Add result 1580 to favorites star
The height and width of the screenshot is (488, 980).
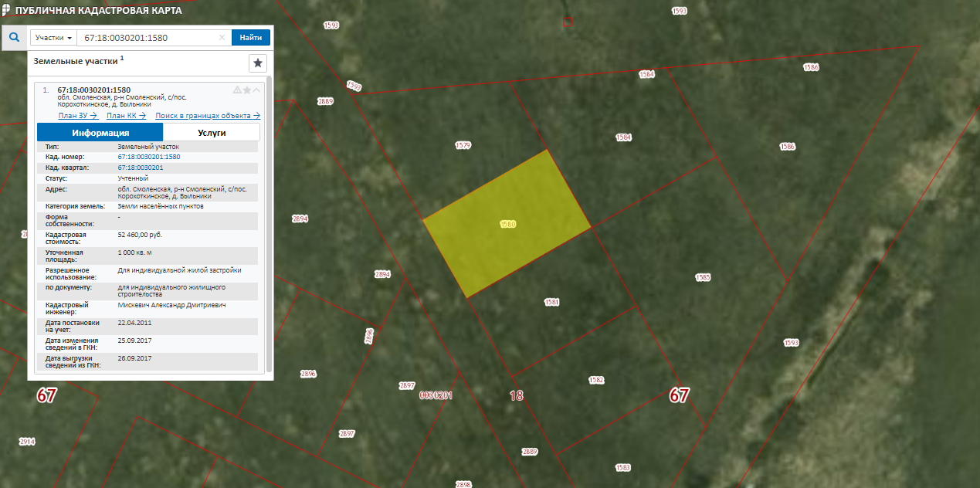247,90
